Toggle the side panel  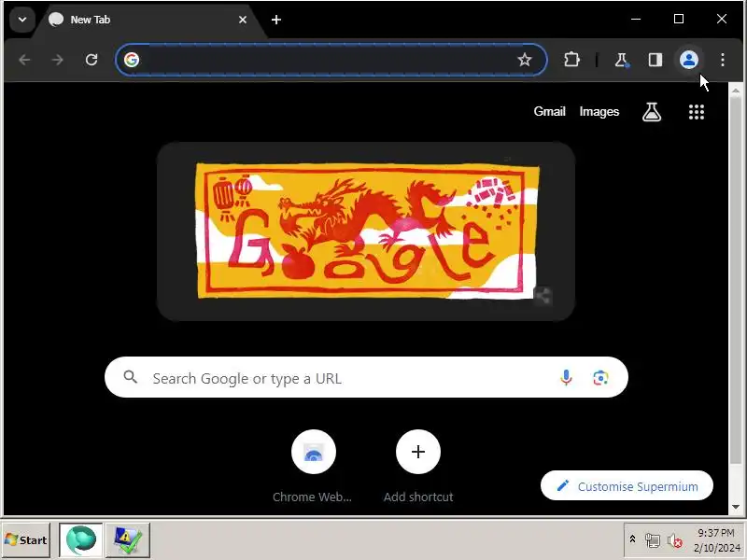655,60
